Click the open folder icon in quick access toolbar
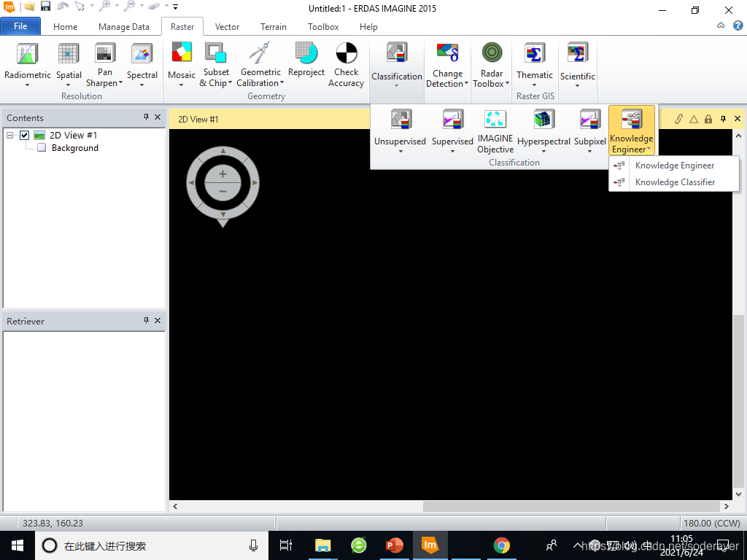This screenshot has height=560, width=747. 29,7
